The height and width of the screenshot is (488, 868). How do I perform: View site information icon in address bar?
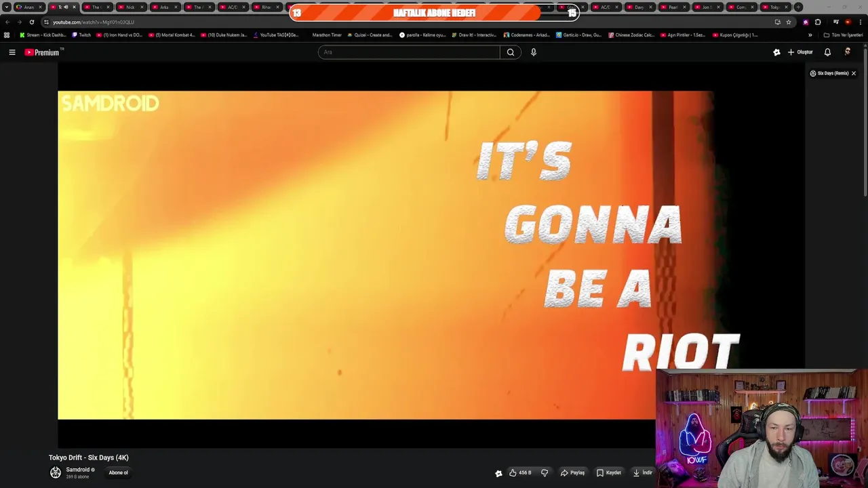46,22
